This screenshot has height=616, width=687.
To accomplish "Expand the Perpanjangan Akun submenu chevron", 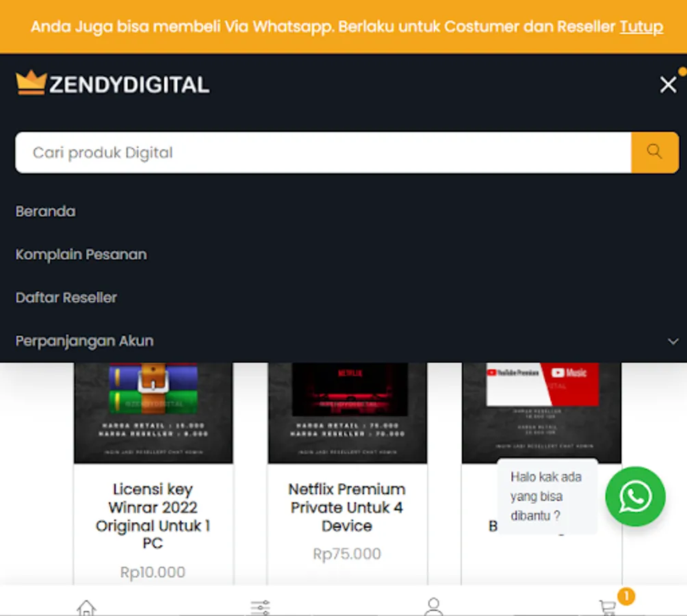I will pyautogui.click(x=673, y=342).
